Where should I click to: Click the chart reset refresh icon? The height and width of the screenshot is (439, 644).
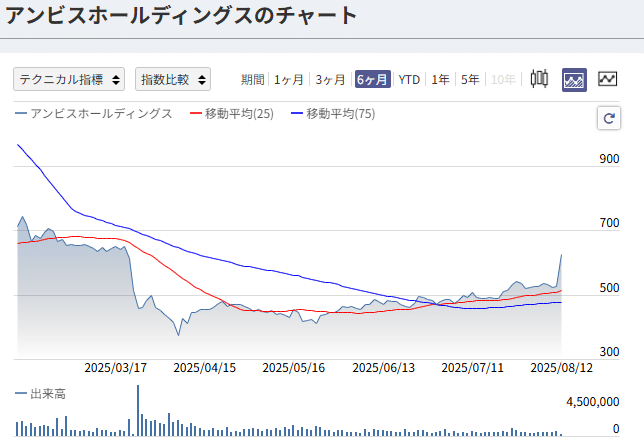point(609,118)
